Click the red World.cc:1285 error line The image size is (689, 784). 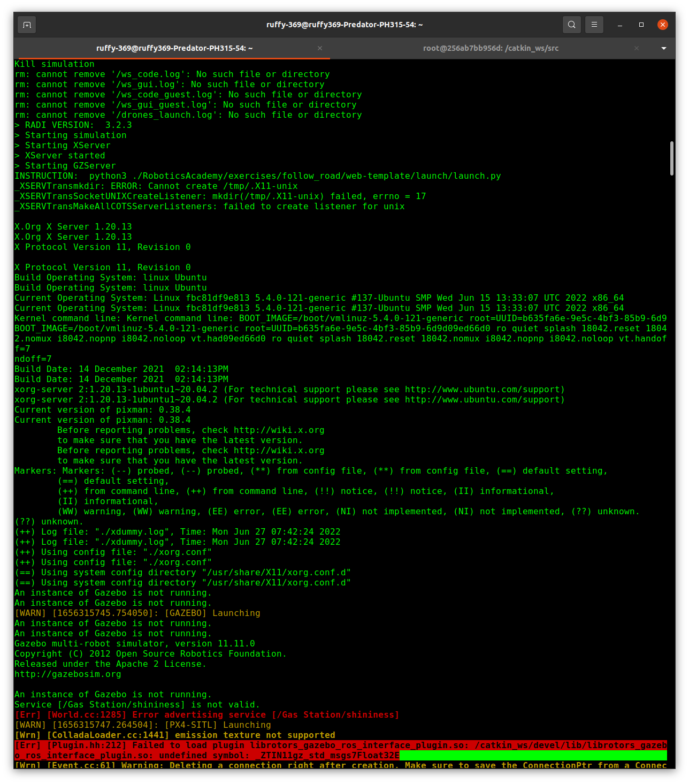pos(207,715)
